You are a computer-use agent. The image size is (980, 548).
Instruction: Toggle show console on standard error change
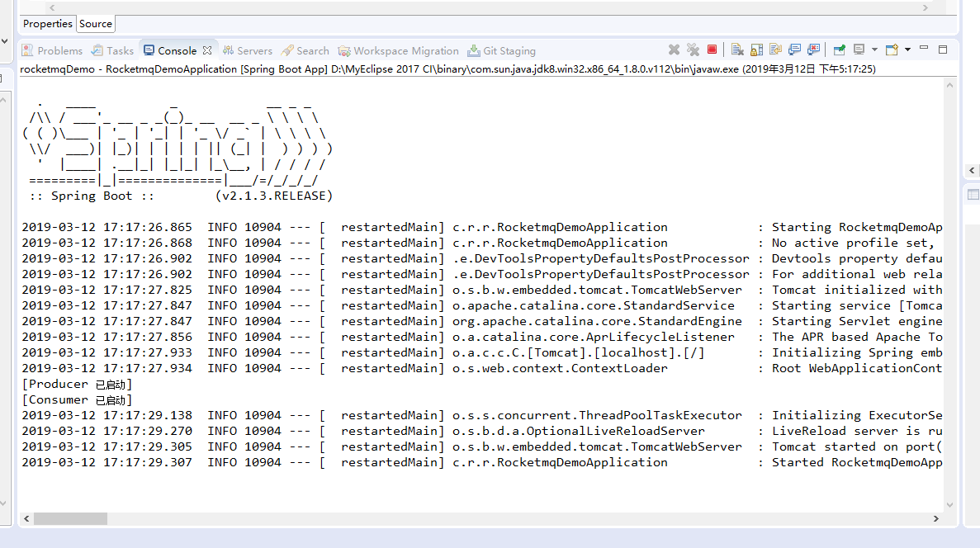814,50
